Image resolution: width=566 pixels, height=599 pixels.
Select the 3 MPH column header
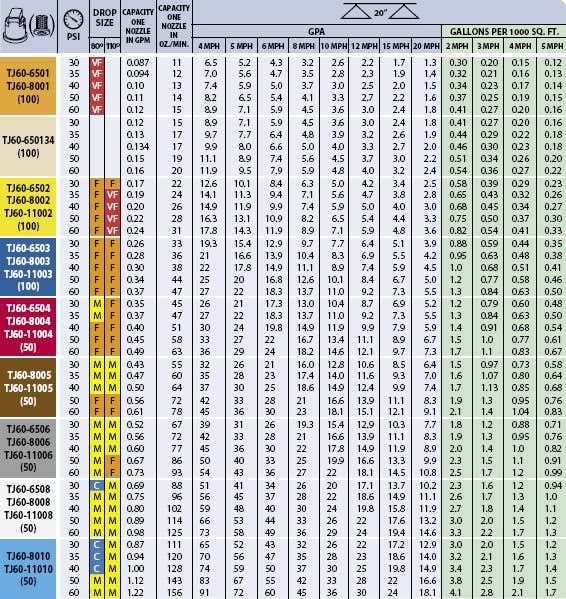[x=488, y=46]
